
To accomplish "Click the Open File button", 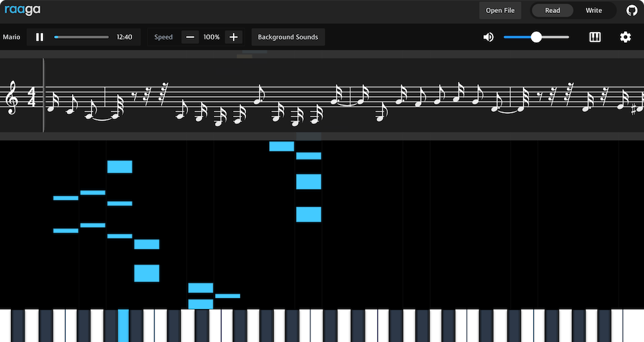I will (500, 10).
